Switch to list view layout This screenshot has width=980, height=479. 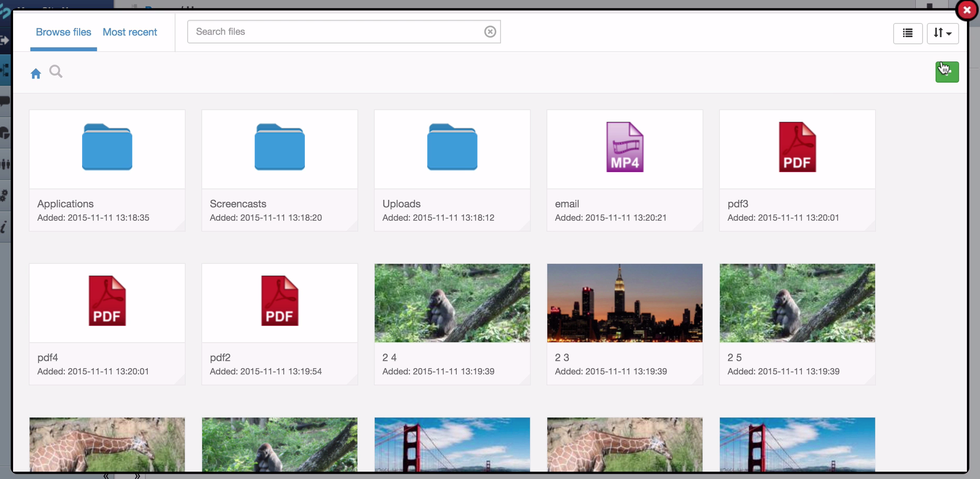(907, 33)
